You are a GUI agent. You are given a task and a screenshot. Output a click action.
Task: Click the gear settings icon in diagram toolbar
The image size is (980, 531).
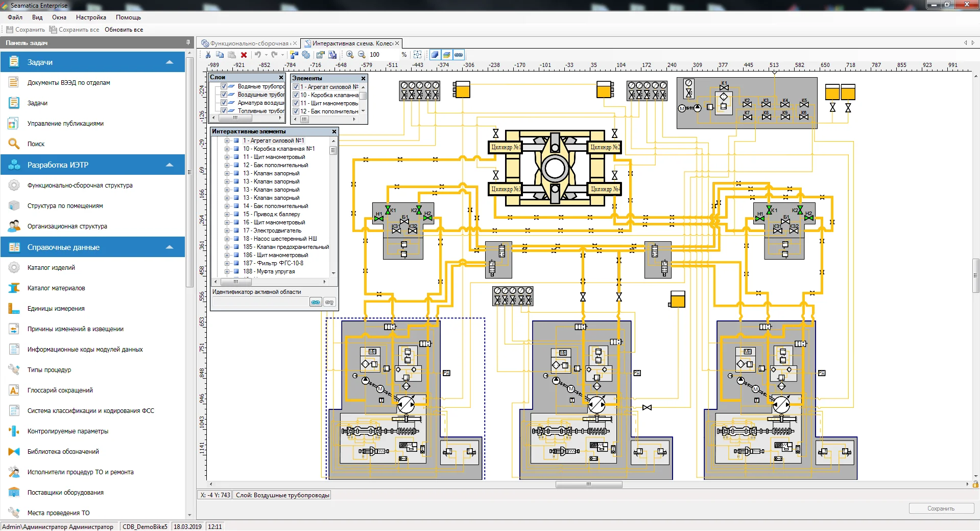tap(306, 55)
